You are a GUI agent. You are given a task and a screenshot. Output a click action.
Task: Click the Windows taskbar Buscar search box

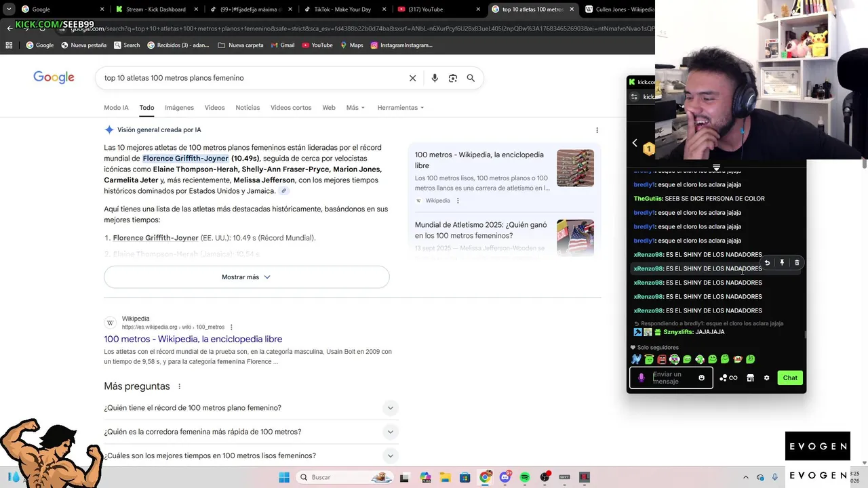(344, 477)
